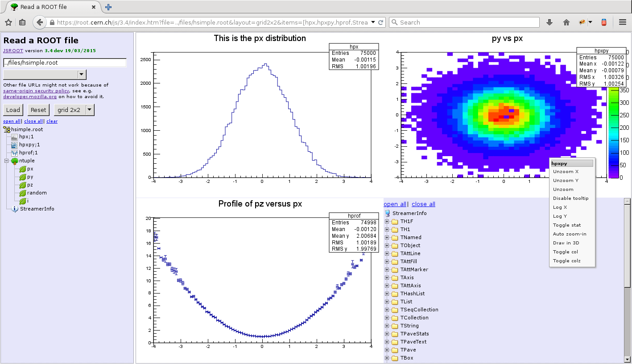This screenshot has height=364, width=632.
Task: Select Draw in 3D menu entry
Action: 566,243
